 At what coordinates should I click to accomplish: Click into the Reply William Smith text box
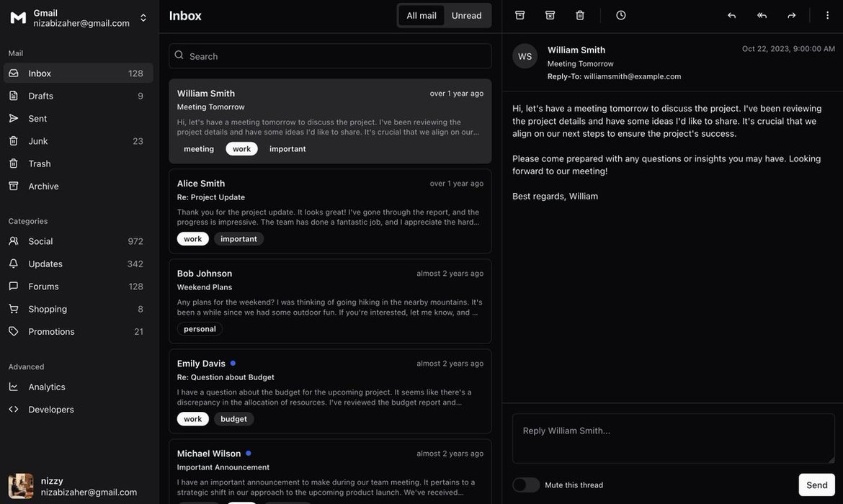coord(673,438)
